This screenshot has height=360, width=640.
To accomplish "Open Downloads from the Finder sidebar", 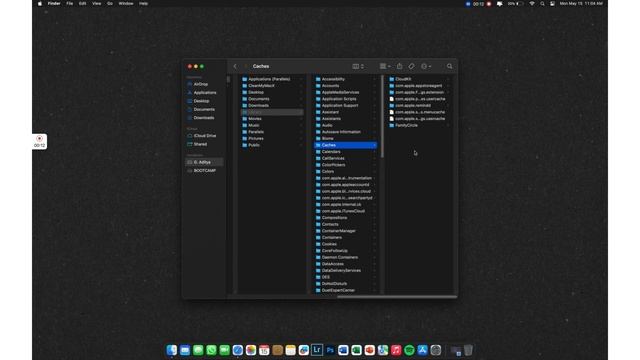I will (x=204, y=118).
